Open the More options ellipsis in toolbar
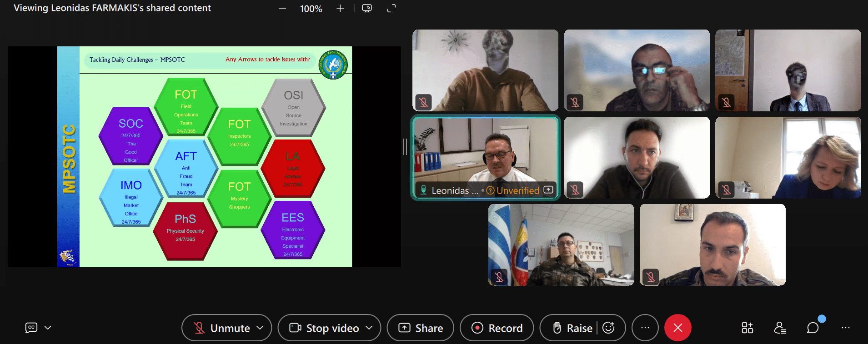 click(x=645, y=328)
